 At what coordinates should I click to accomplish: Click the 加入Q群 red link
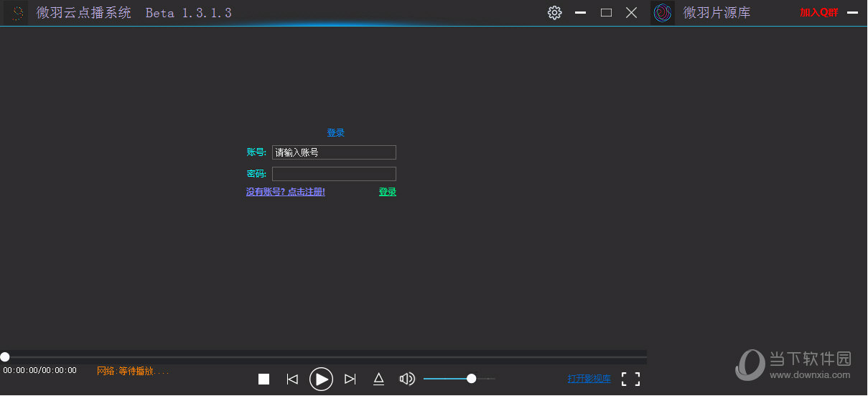coord(819,13)
